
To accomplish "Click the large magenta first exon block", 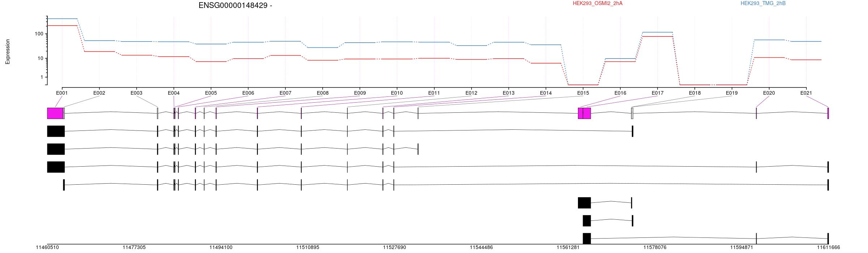I will tap(55, 113).
